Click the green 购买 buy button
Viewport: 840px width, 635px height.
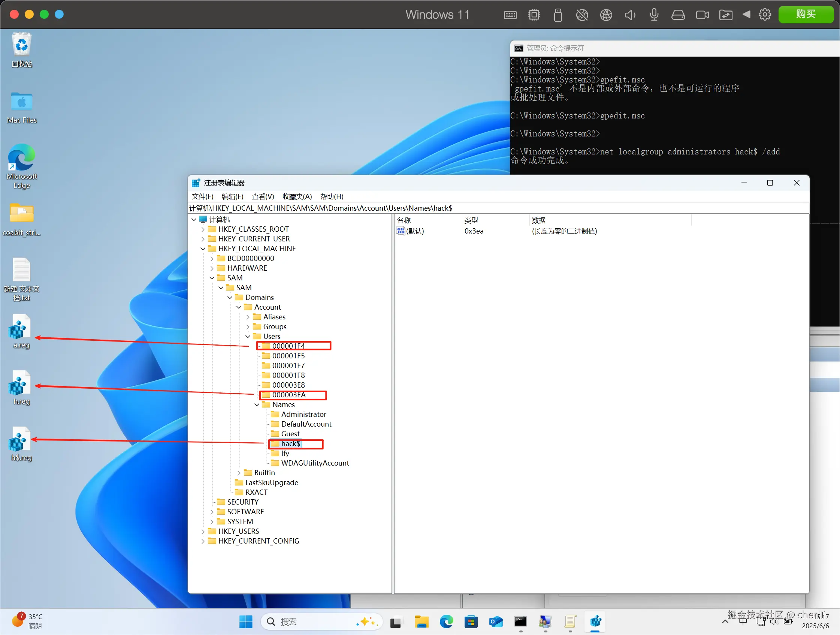806,15
